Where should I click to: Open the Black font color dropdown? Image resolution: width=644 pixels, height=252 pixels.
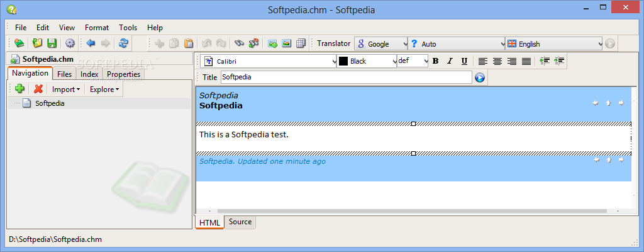[x=367, y=61]
